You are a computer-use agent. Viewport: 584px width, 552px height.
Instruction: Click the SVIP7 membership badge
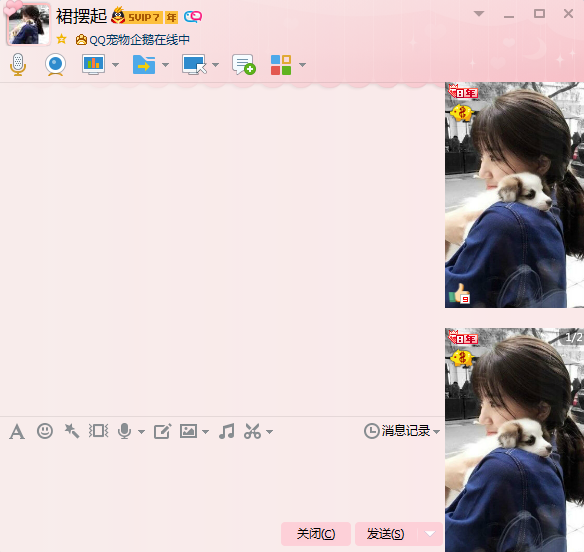click(x=136, y=16)
